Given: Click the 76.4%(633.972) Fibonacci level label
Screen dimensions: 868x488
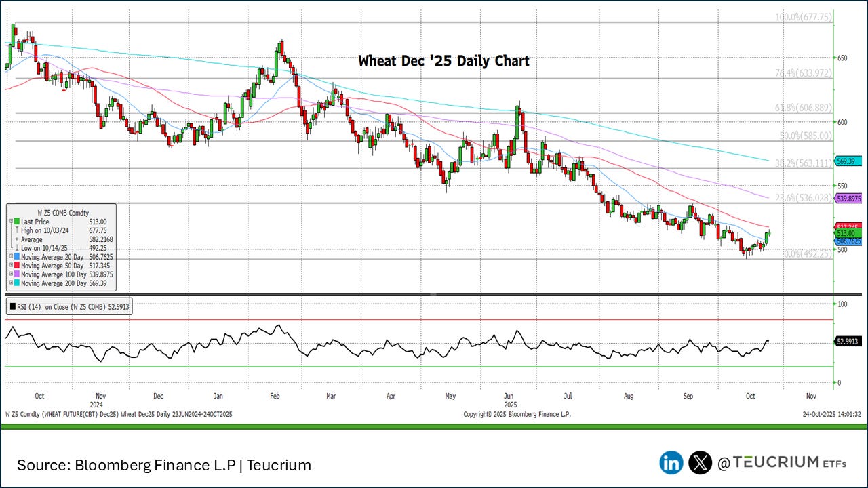Looking at the screenshot, I should coord(804,73).
